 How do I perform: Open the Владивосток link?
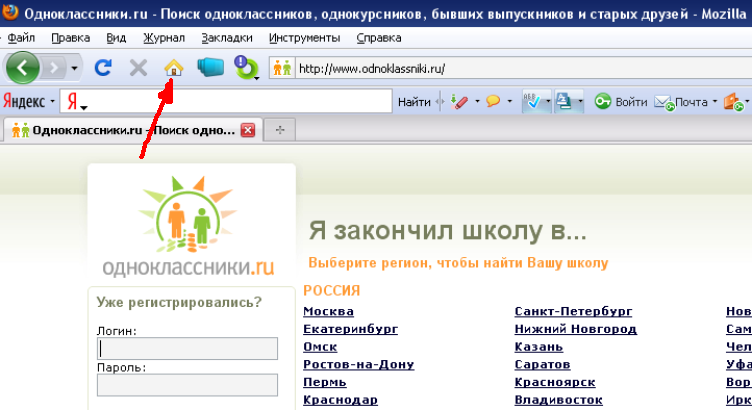coord(559,400)
